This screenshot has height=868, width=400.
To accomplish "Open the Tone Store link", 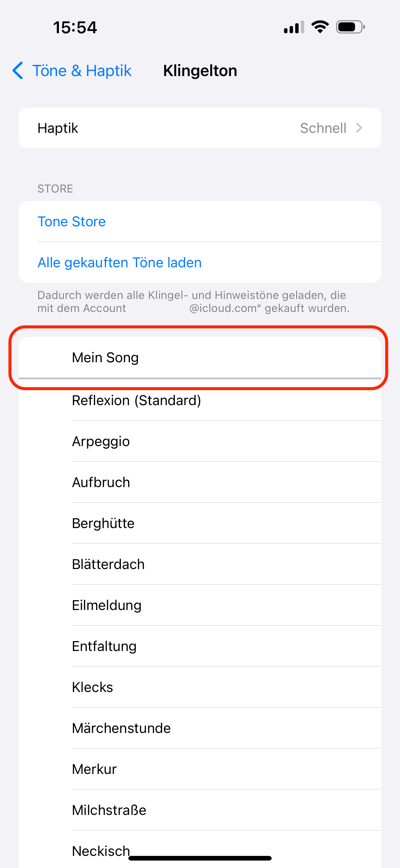I will click(x=71, y=222).
